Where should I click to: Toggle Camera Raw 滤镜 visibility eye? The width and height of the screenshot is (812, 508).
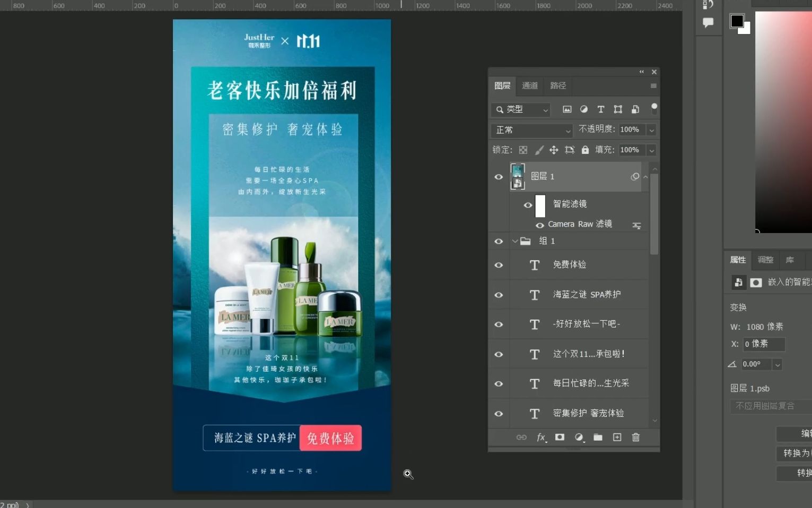[x=540, y=225]
